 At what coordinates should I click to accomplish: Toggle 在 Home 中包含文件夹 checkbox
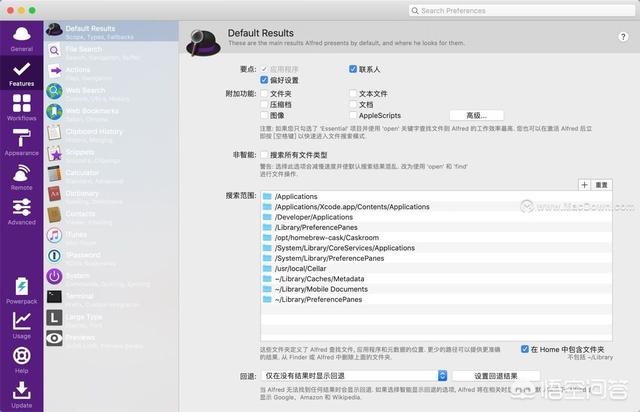tap(525, 349)
